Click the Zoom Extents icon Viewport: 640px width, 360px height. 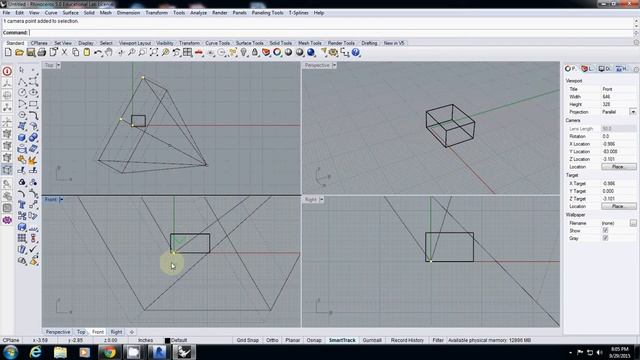tap(154, 52)
